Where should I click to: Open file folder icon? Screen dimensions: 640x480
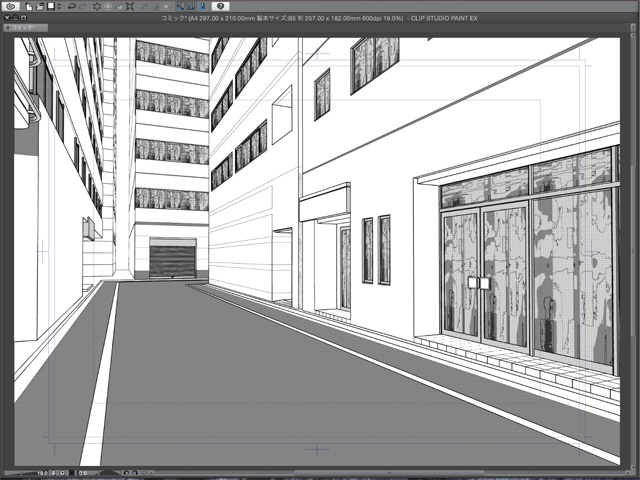[x=40, y=7]
